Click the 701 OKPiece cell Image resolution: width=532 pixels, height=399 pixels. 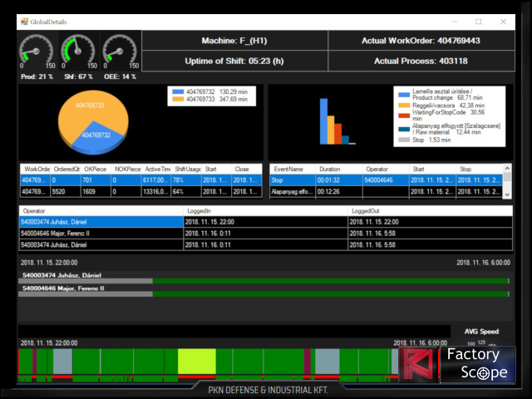(96, 180)
